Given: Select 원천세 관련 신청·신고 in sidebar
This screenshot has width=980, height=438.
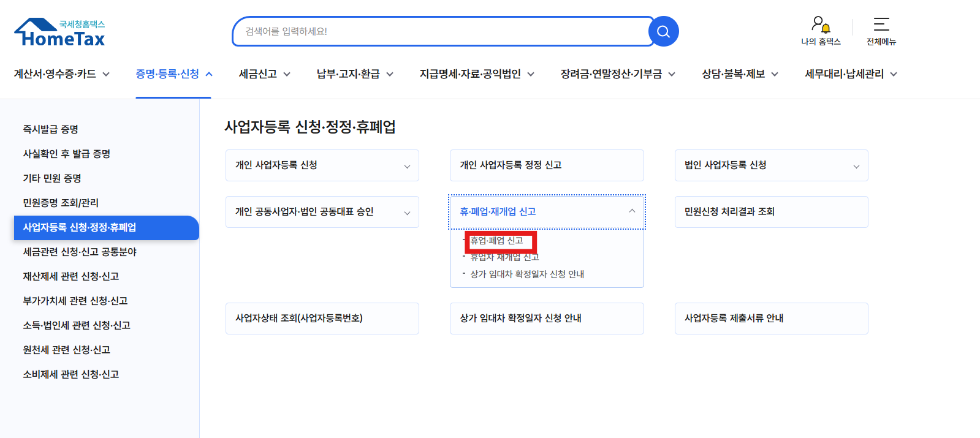Looking at the screenshot, I should pyautogui.click(x=67, y=350).
